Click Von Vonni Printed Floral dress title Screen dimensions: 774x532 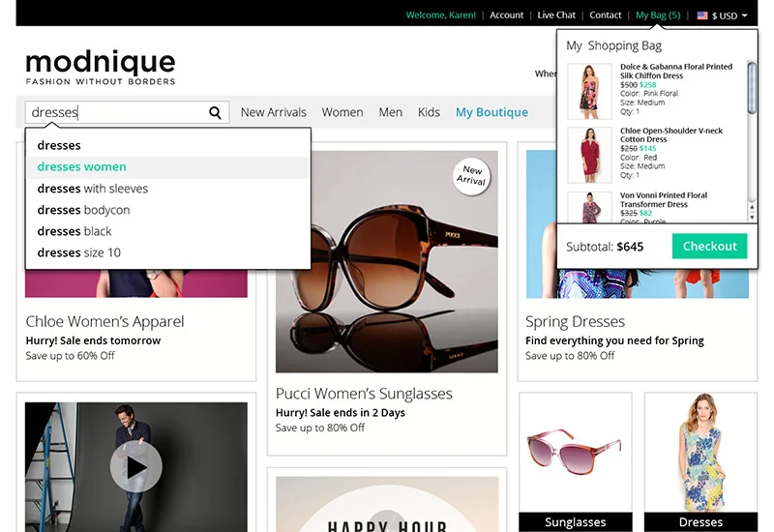point(664,200)
